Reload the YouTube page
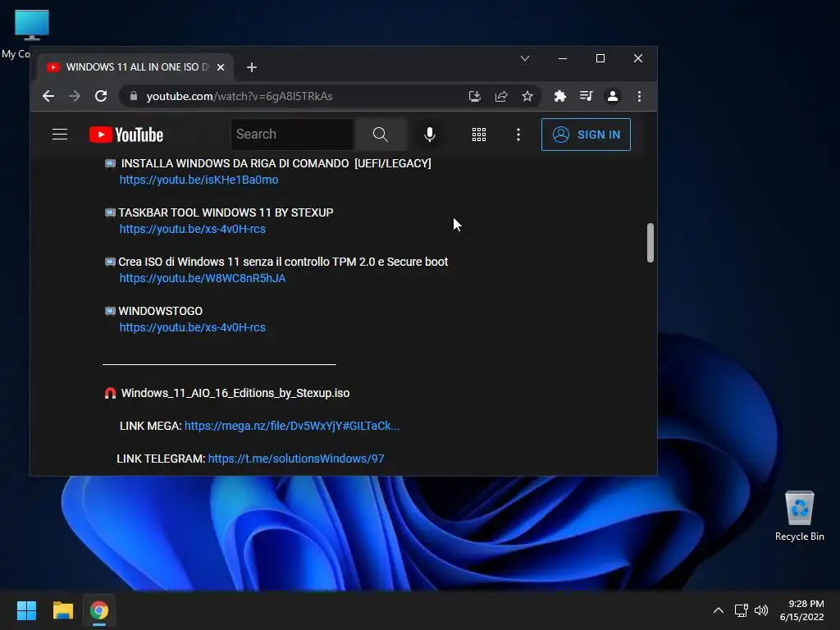 (x=101, y=96)
